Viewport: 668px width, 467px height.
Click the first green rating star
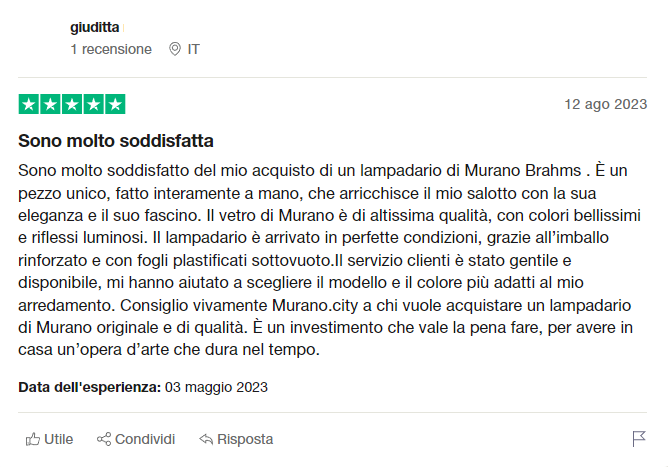(29, 104)
